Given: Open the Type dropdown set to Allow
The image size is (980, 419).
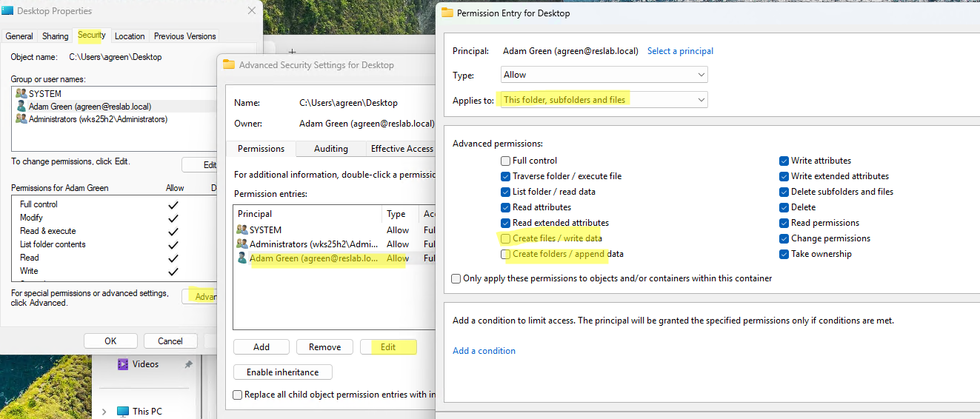Looking at the screenshot, I should pyautogui.click(x=604, y=75).
